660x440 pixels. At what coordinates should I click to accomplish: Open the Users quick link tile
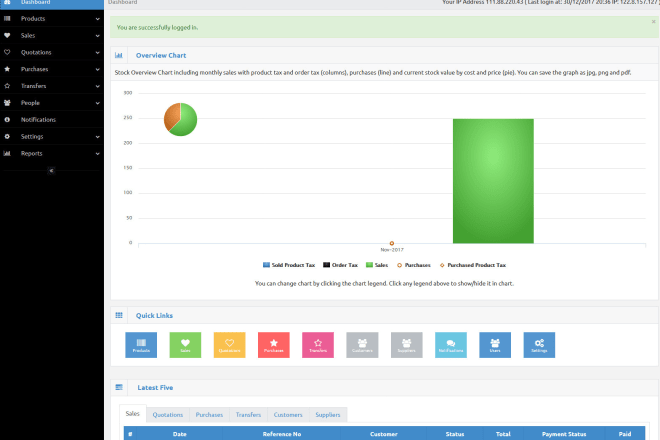[x=495, y=345]
